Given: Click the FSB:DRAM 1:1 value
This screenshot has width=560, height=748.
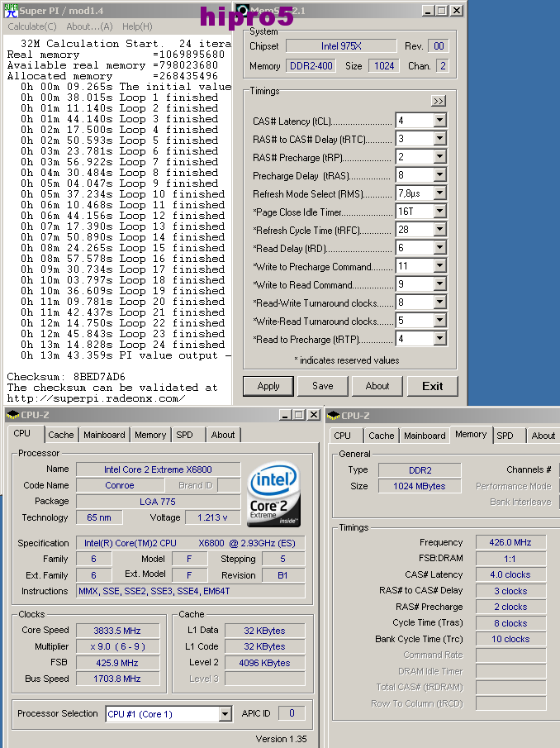Looking at the screenshot, I should (510, 559).
